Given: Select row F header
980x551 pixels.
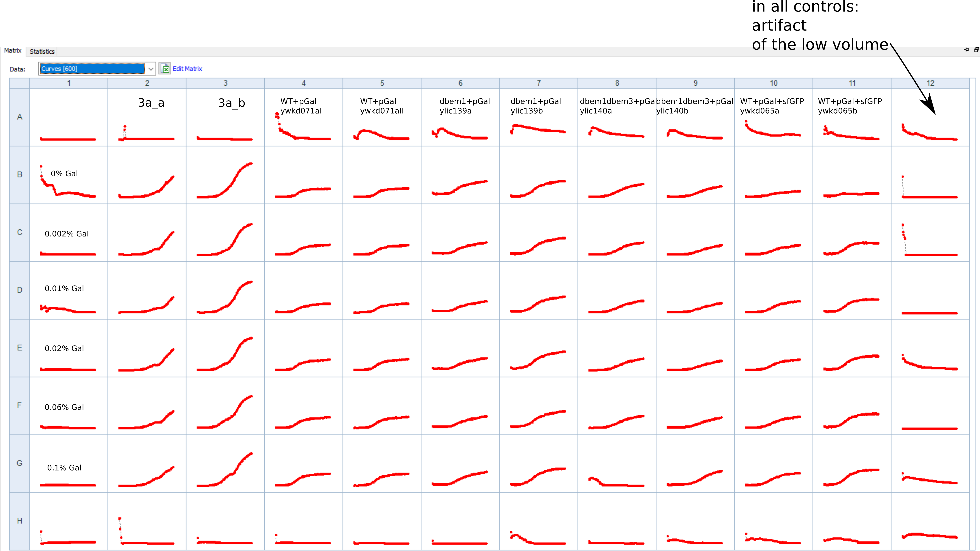Looking at the screenshot, I should point(19,406).
